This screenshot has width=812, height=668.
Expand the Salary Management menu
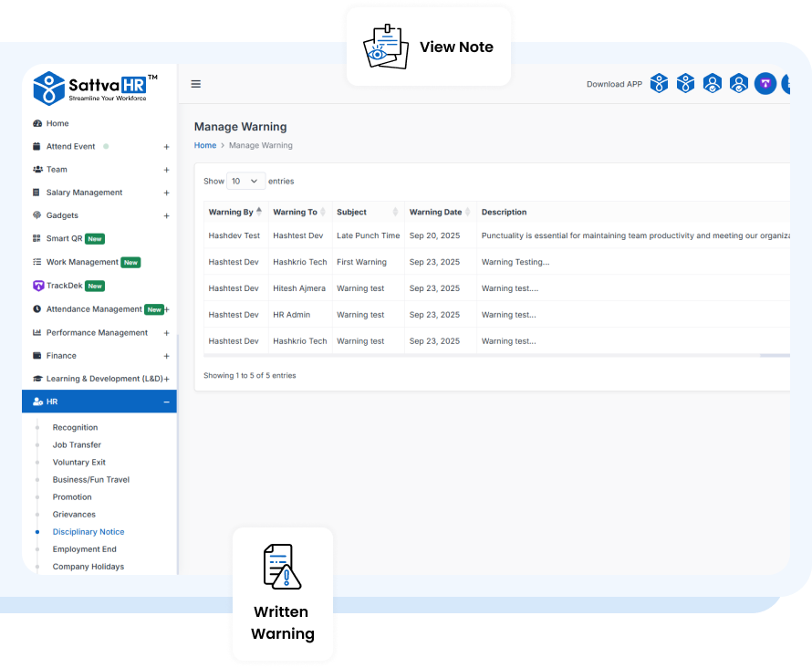pyautogui.click(x=166, y=193)
